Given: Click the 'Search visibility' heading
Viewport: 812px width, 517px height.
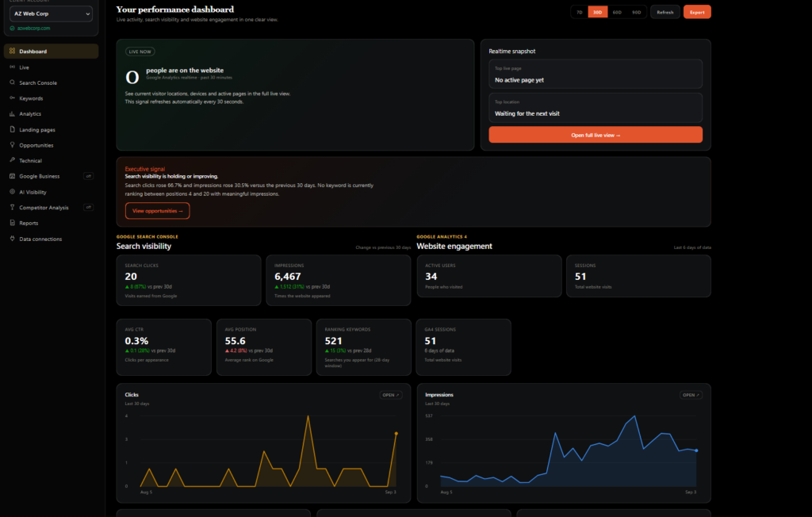Looking at the screenshot, I should 144,246.
